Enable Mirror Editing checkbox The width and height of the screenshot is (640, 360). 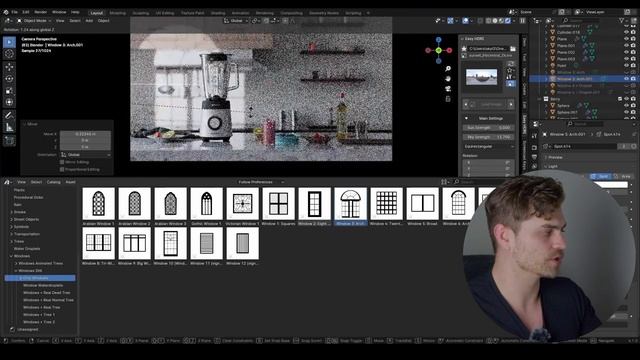(x=62, y=162)
